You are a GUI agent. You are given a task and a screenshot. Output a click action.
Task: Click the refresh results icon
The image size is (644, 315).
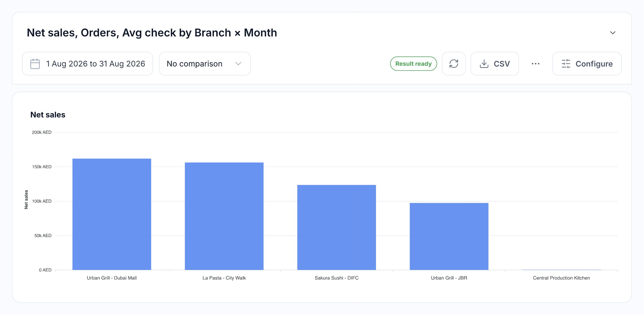[x=453, y=64]
